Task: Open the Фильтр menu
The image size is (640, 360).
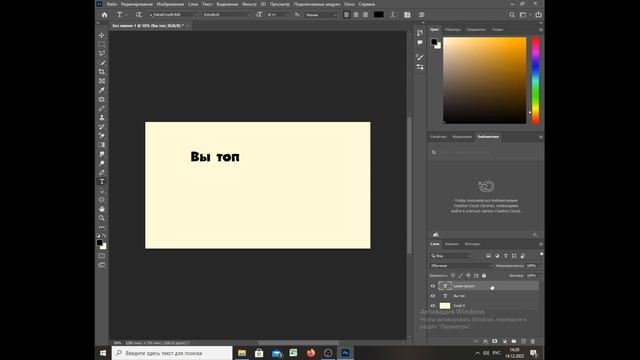Action: [x=249, y=4]
